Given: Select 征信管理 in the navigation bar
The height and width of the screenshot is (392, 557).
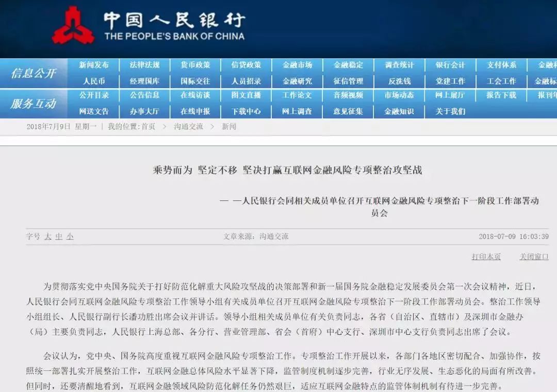Looking at the screenshot, I should [348, 81].
